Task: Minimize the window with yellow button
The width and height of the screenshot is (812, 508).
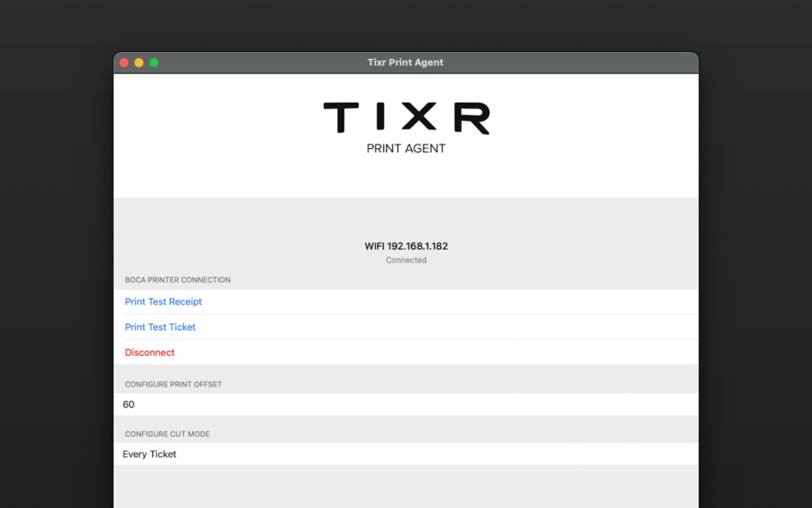Action: (138, 62)
